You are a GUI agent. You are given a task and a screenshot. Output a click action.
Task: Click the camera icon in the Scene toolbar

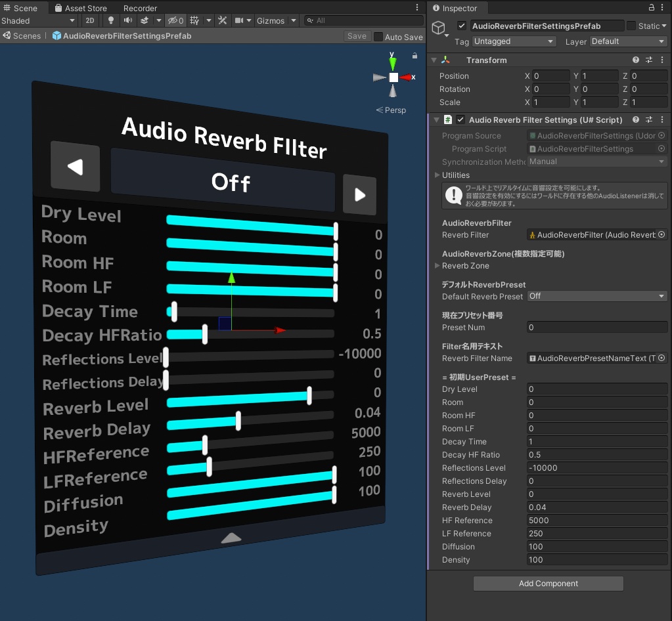[x=239, y=20]
